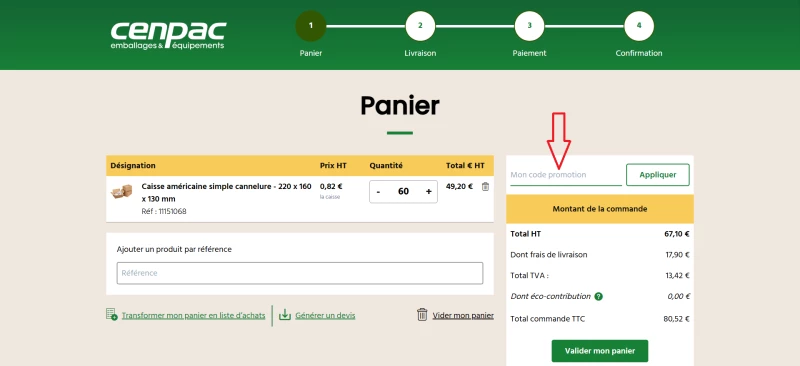
Task: Click the Total € HT column header
Action: pyautogui.click(x=465, y=165)
